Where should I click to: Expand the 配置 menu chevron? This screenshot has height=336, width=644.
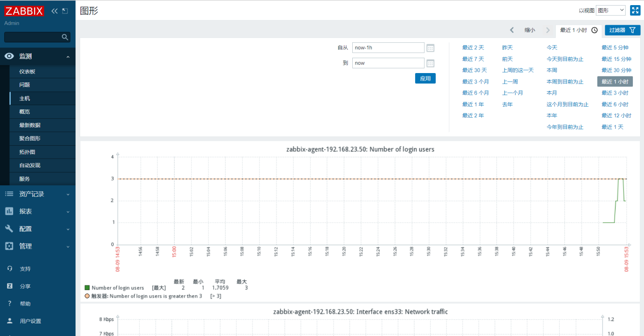[68, 229]
